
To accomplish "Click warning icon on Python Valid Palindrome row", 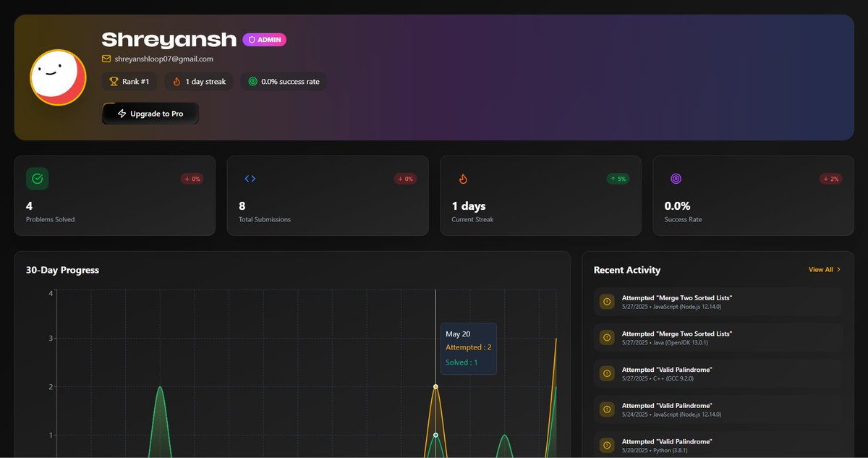I will coord(607,445).
